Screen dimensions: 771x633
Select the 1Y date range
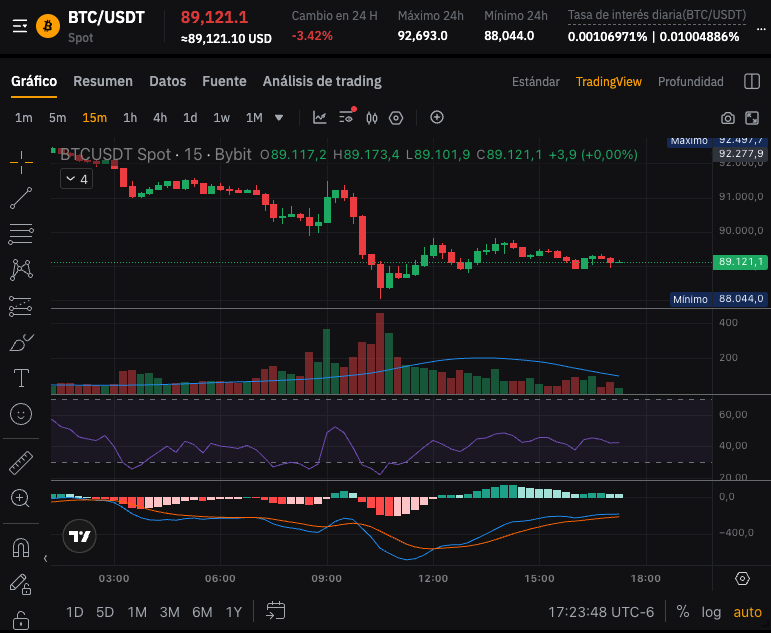(234, 612)
